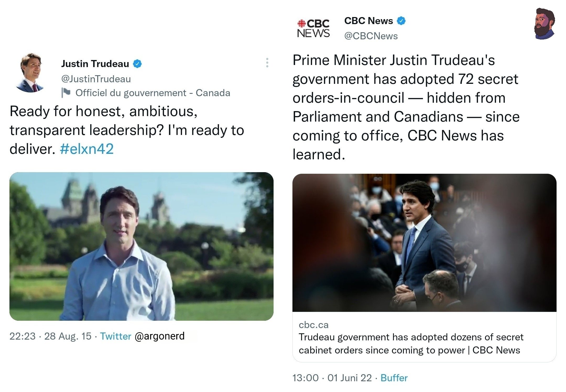Open the @JustinTrudeau handle

pyautogui.click(x=96, y=79)
